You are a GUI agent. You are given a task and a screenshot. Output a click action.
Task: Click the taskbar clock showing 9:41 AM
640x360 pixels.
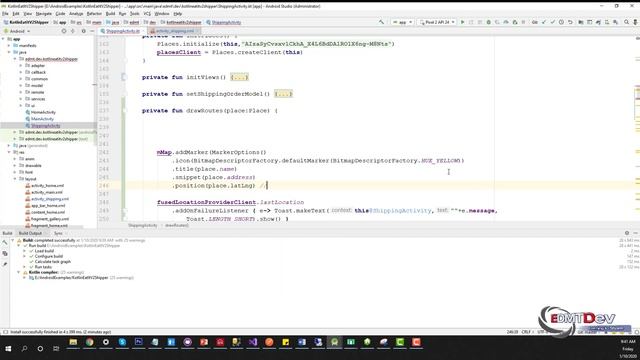tap(628, 342)
